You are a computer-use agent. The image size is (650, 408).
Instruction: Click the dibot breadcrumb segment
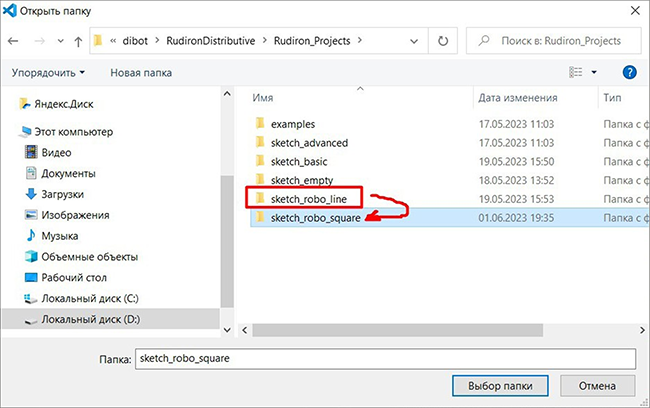(x=135, y=41)
